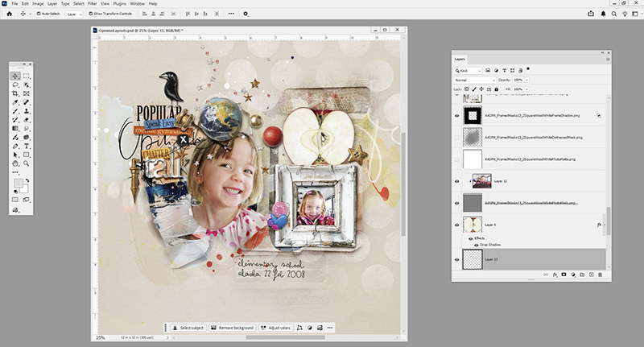
Task: Select the Eraser tool
Action: click(x=27, y=120)
